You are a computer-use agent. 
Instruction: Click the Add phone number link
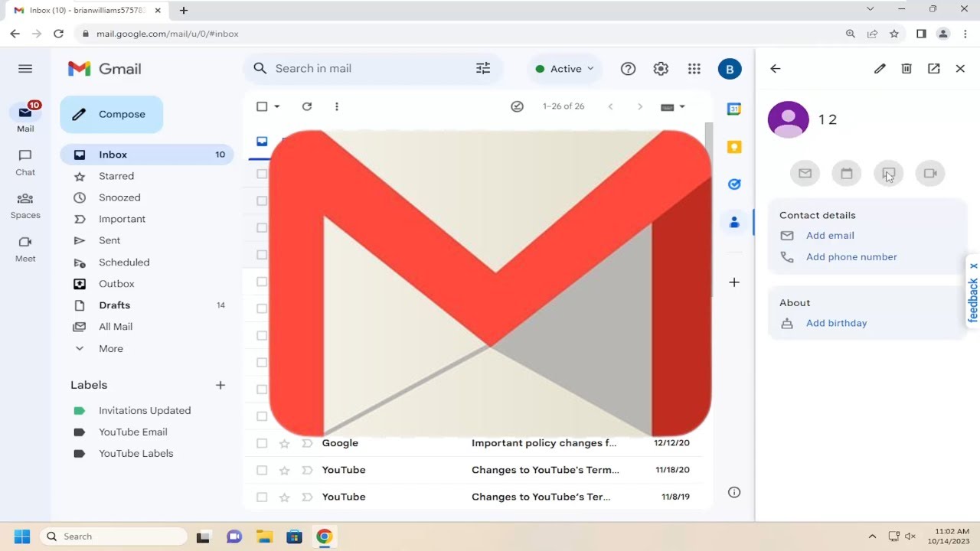tap(851, 257)
